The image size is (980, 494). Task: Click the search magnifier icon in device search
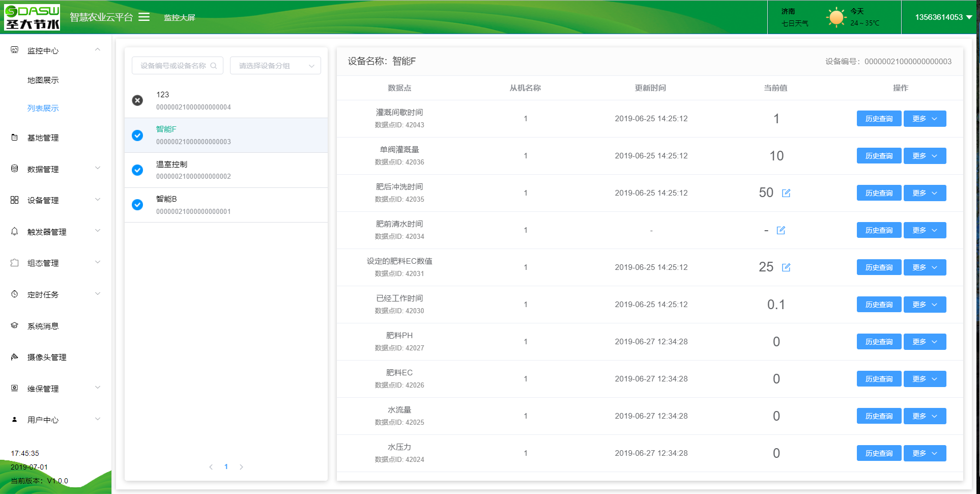point(214,66)
